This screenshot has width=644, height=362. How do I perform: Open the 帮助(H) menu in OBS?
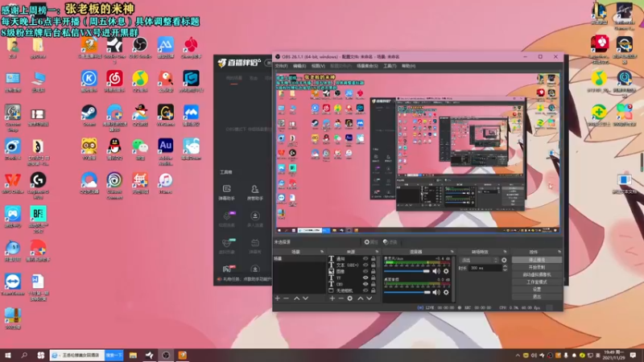[408, 66]
